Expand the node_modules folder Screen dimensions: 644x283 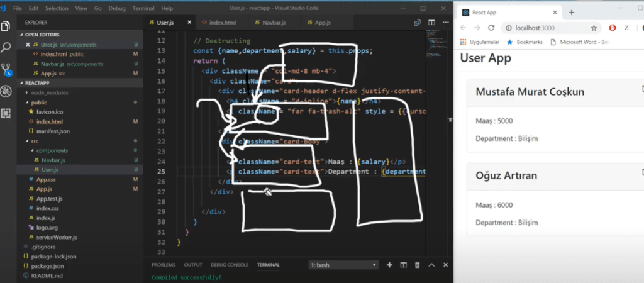tap(49, 92)
